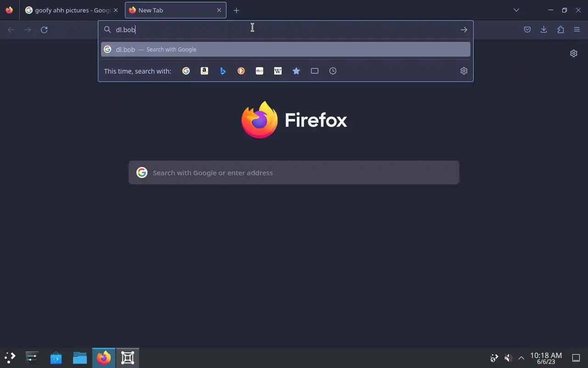Click the go arrow in address bar

[x=464, y=30]
